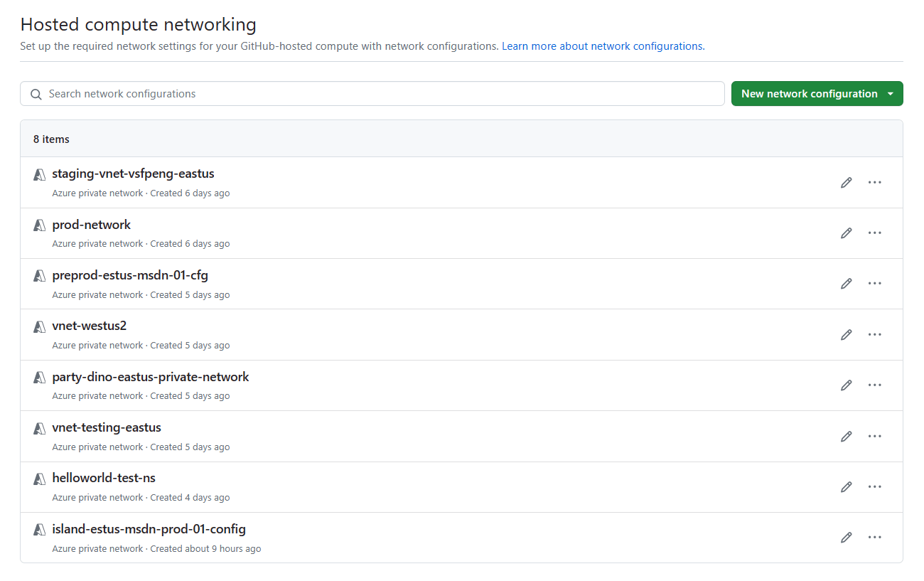The image size is (924, 581).
Task: Open more options for party-dino-eastus-private-network
Action: (x=874, y=385)
